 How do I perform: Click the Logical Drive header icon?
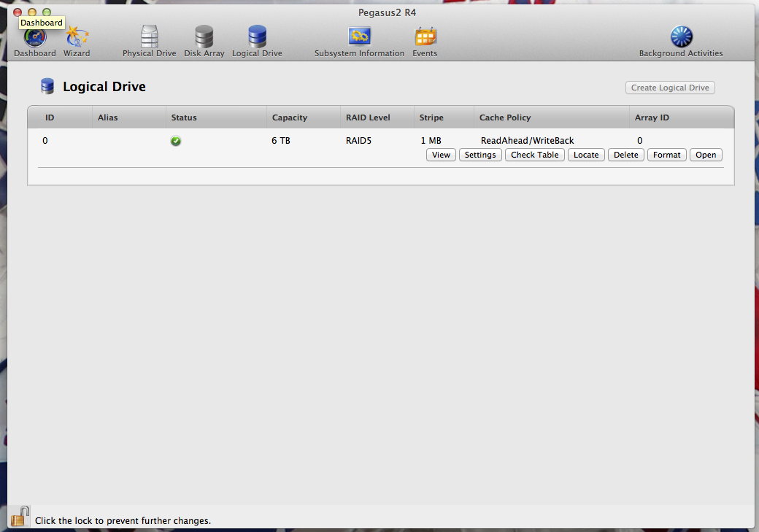coord(47,85)
